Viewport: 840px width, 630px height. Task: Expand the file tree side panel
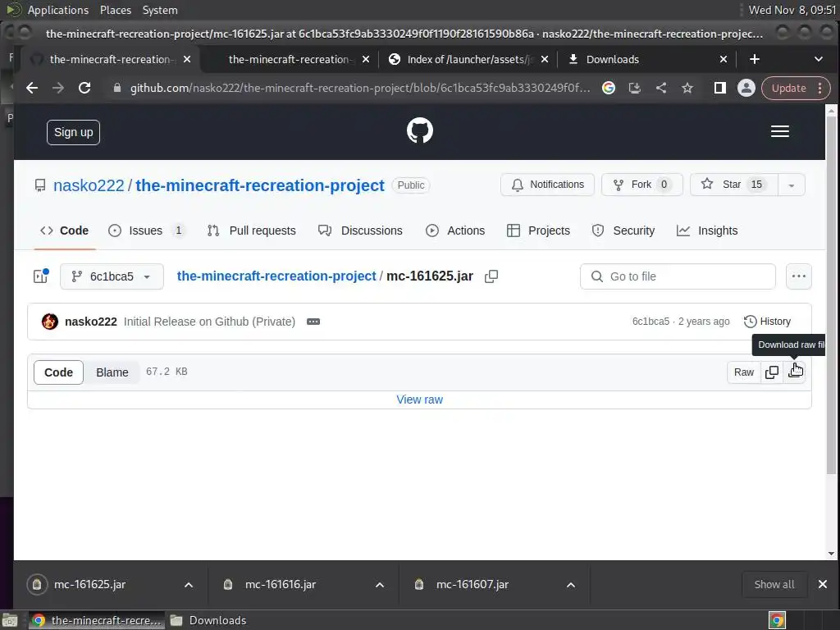coord(41,276)
